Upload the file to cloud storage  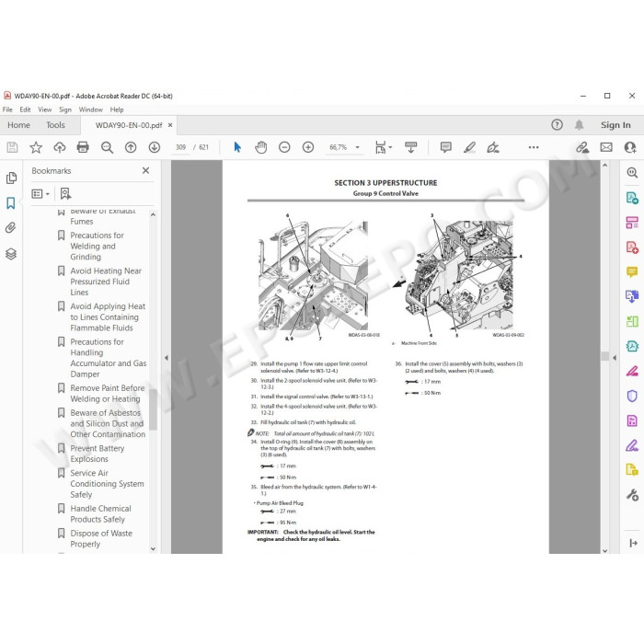pyautogui.click(x=60, y=147)
